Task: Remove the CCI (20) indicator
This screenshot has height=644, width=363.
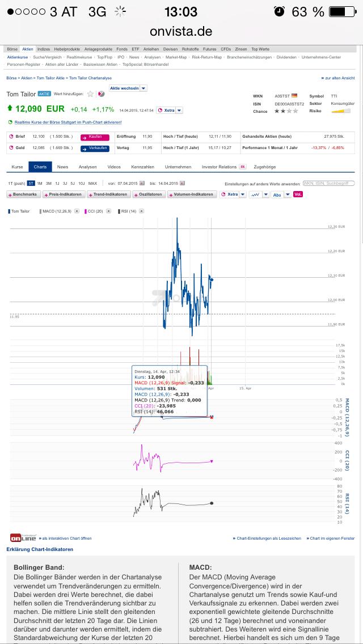Action: 108,211
